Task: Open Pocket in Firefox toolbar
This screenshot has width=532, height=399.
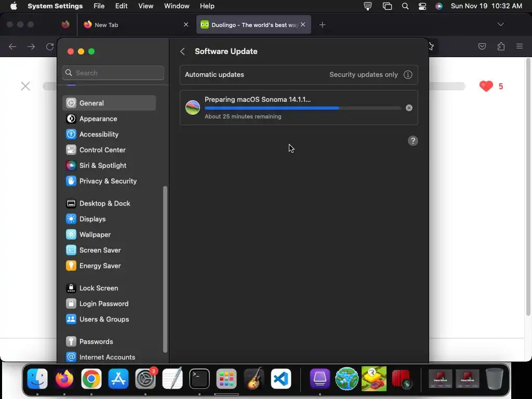Action: coord(482,46)
